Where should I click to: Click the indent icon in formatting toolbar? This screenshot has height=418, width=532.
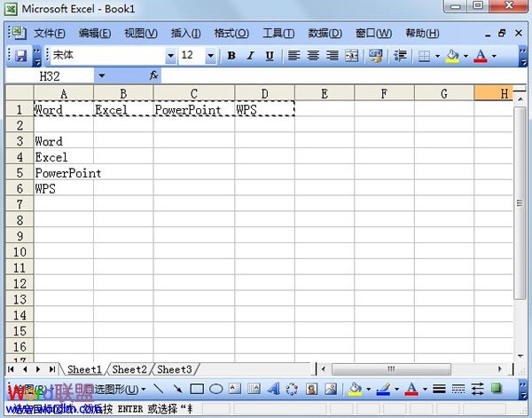(401, 55)
